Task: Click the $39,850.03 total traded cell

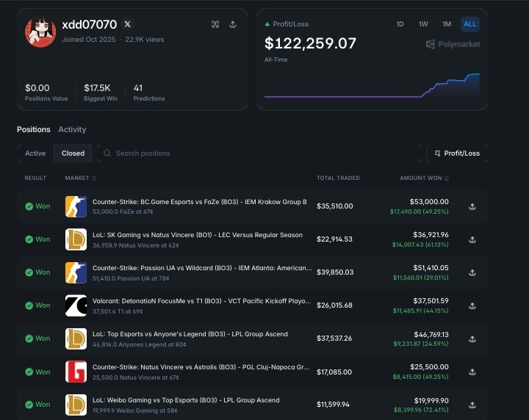Action: pyautogui.click(x=335, y=272)
